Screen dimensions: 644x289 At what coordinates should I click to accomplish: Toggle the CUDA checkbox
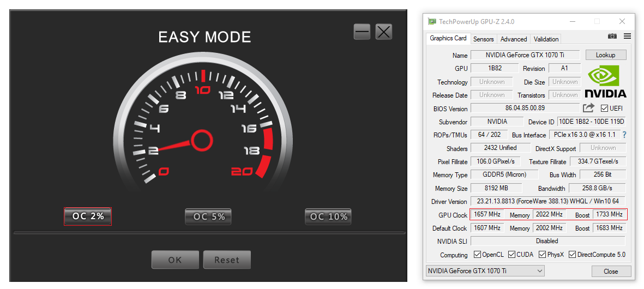coord(511,255)
